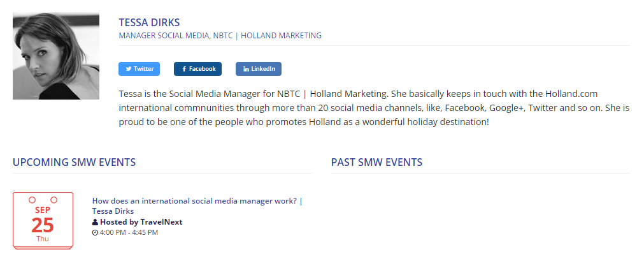Click the 4:00 PM - 4:45 PM time
Viewport: 644px width, 254px height.
point(129,232)
